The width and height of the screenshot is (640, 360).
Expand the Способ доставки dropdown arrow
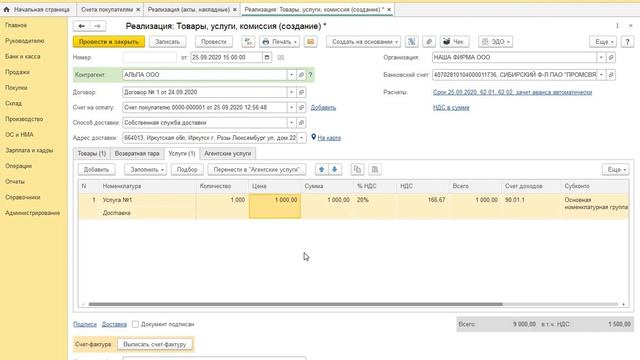pyautogui.click(x=291, y=123)
